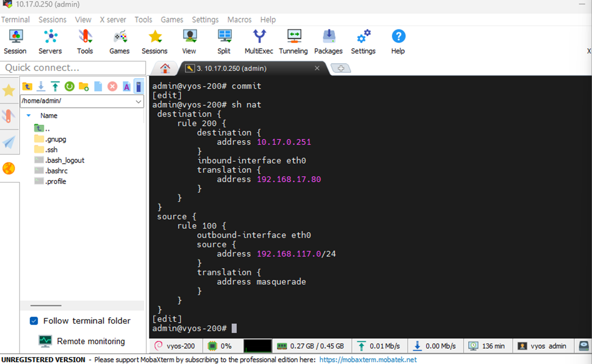
Task: Create a new folder in SFTP browser
Action: 84,86
